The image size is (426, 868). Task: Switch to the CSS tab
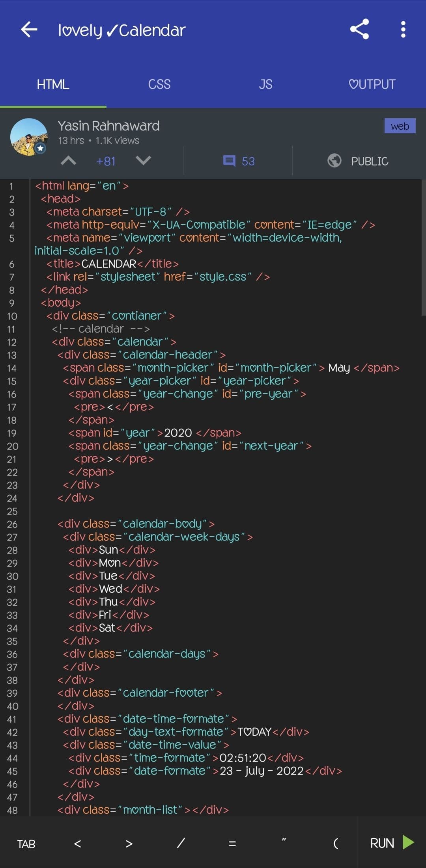159,84
